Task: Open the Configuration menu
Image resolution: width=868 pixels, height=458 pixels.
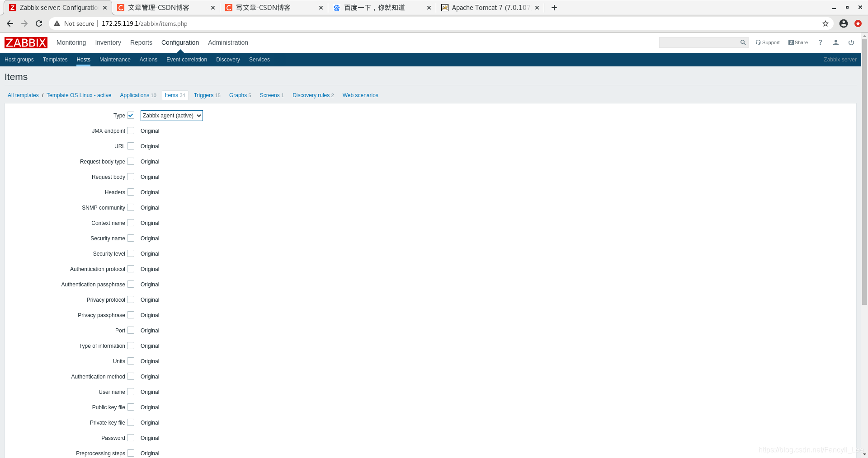Action: coord(180,42)
